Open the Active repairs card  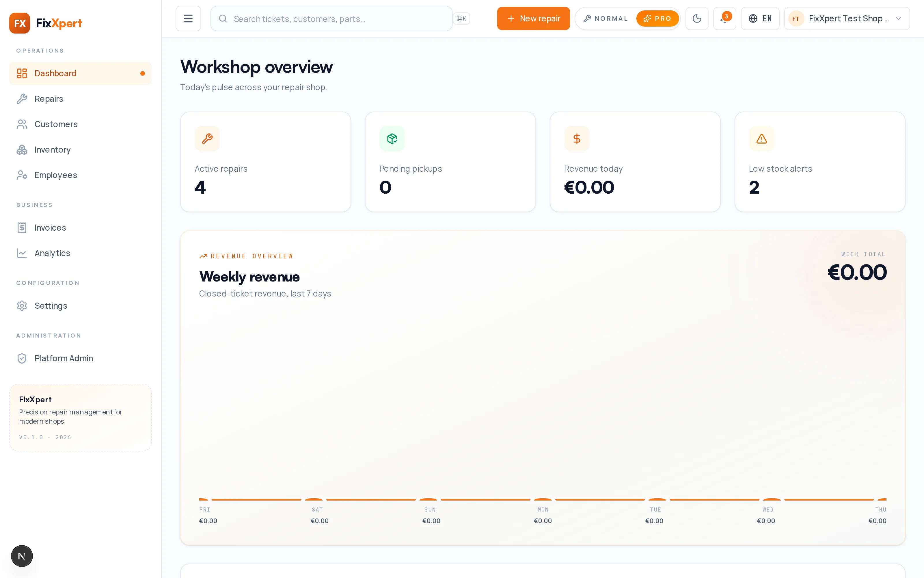pos(266,162)
